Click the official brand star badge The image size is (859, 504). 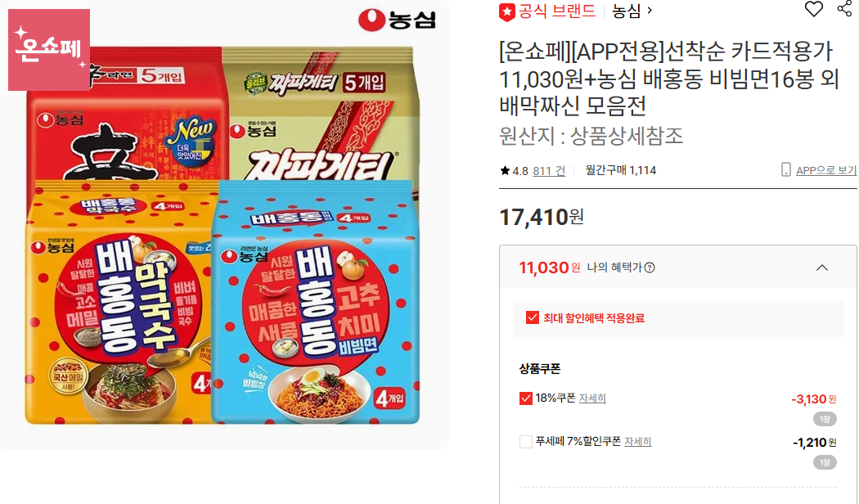point(506,12)
